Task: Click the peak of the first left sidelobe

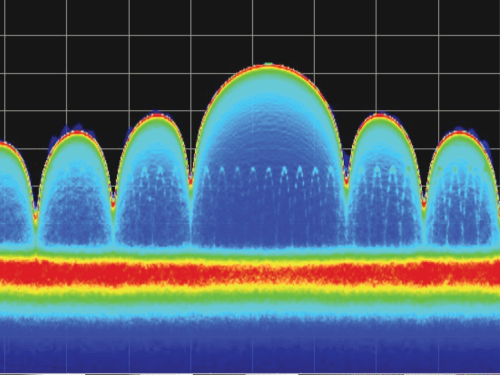Action: point(156,115)
